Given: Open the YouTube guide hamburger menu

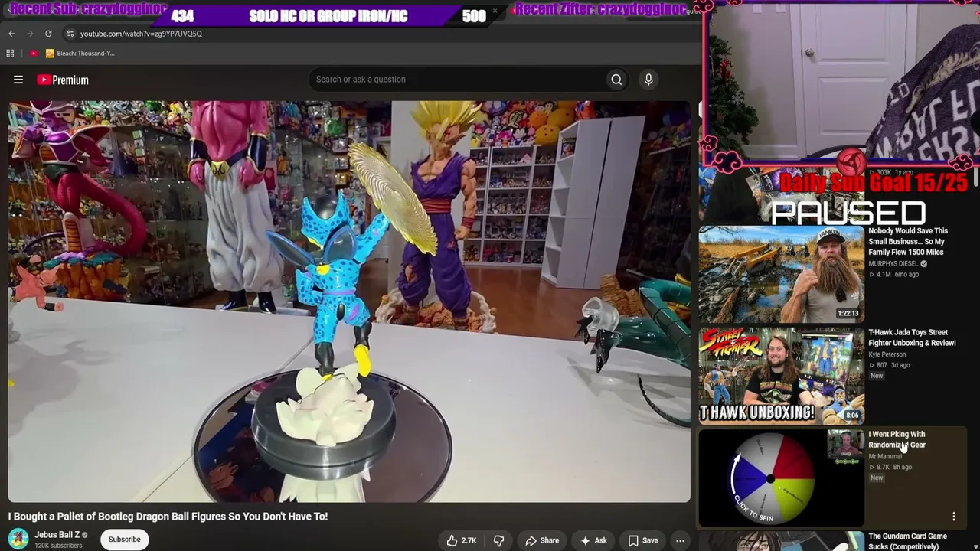Looking at the screenshot, I should [18, 80].
